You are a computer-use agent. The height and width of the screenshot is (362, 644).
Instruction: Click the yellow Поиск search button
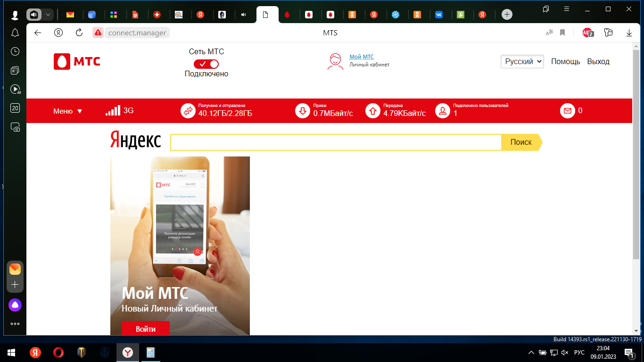coord(521,142)
